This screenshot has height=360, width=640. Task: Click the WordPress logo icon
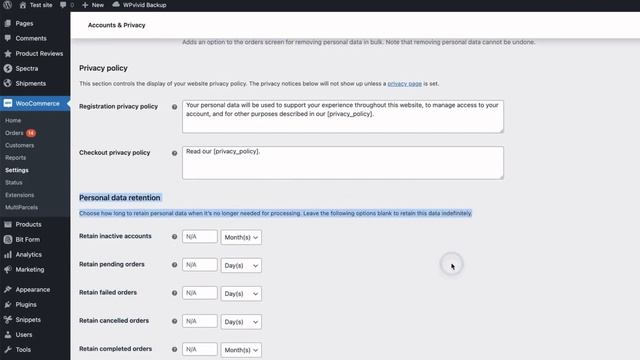(x=7, y=5)
